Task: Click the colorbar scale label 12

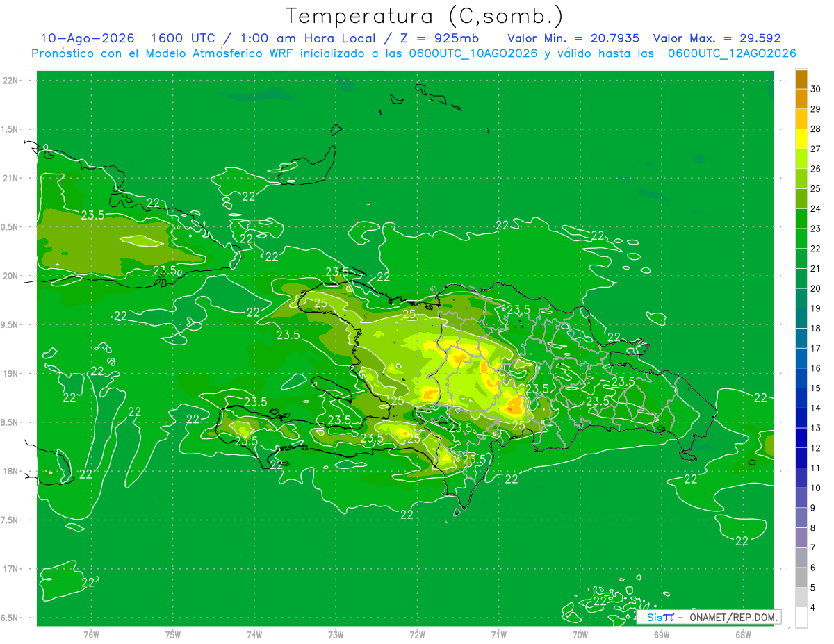Action: pyautogui.click(x=816, y=448)
